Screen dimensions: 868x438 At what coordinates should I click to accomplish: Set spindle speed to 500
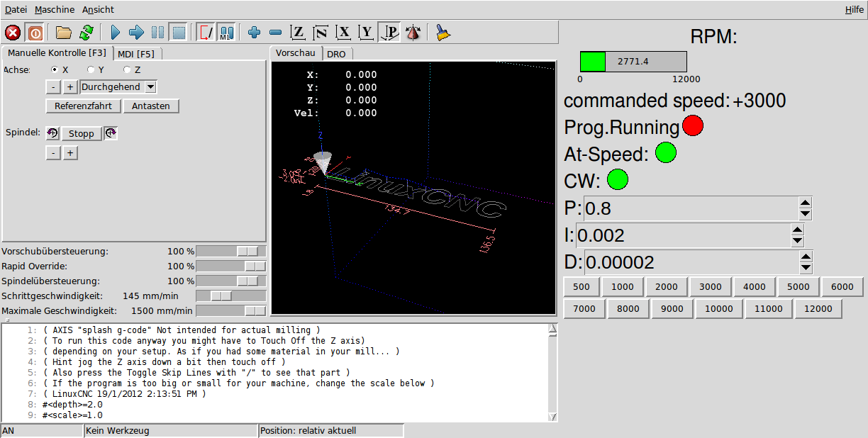582,287
